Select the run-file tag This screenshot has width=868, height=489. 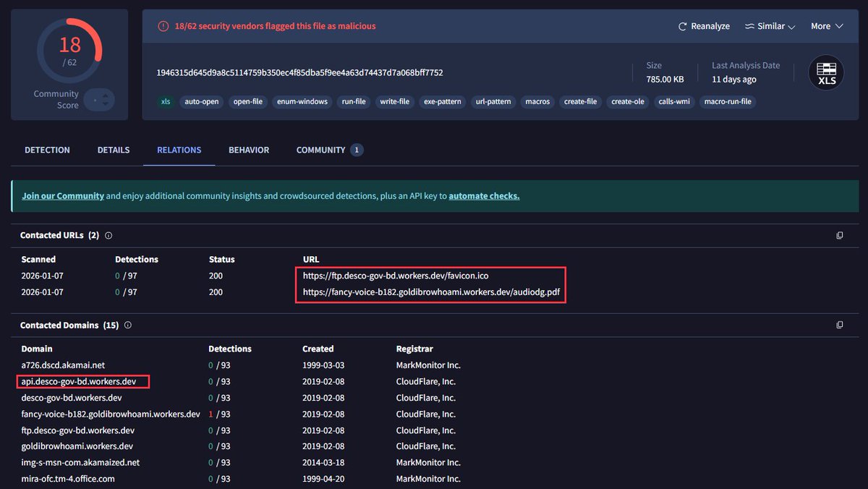click(354, 102)
